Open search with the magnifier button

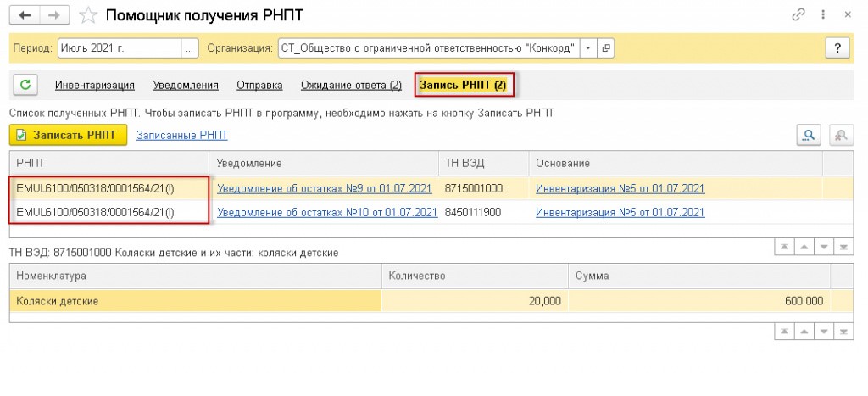coord(809,135)
